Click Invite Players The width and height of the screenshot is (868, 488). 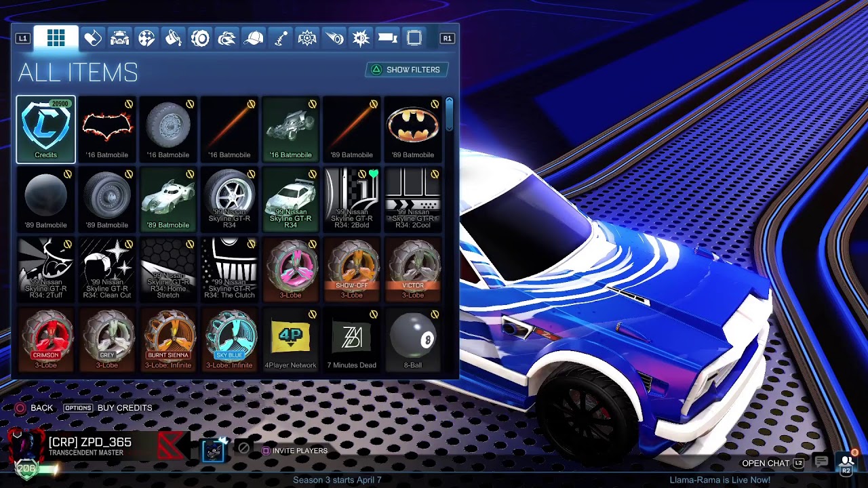tap(295, 451)
